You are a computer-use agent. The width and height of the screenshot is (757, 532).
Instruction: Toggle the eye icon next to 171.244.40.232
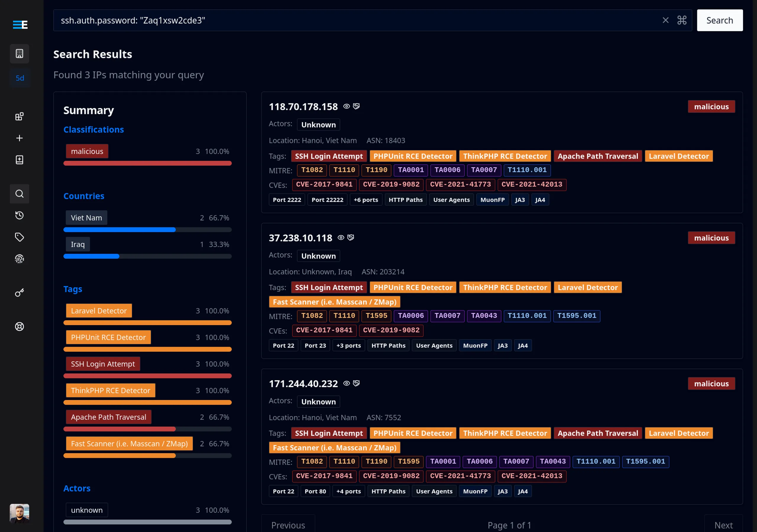point(346,383)
